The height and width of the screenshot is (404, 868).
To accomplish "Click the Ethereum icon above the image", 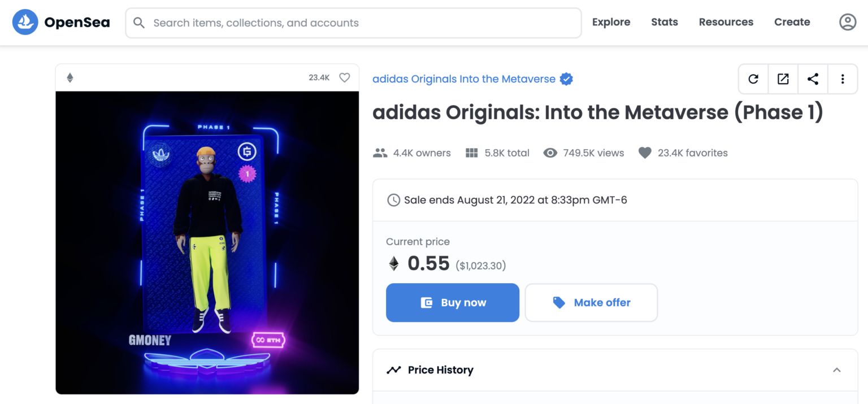I will click(70, 78).
